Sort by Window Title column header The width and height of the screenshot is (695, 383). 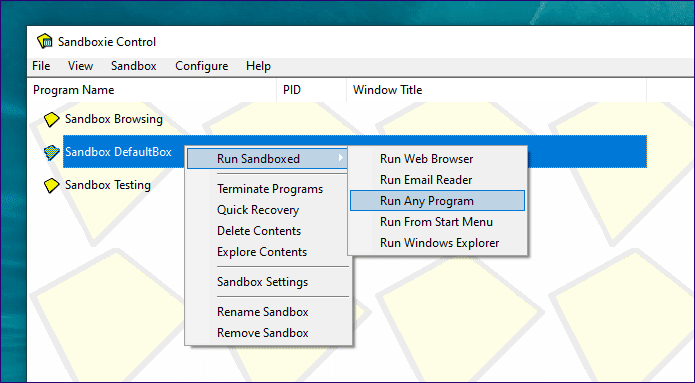[496, 90]
